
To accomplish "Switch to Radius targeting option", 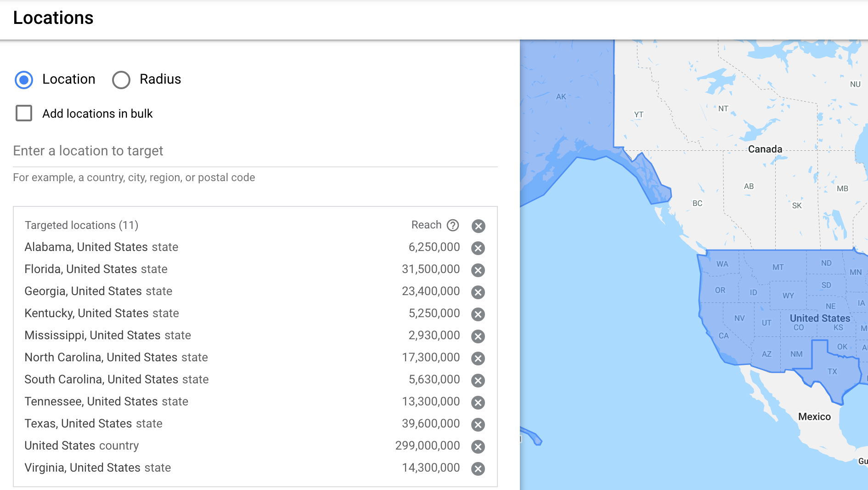I will 121,80.
